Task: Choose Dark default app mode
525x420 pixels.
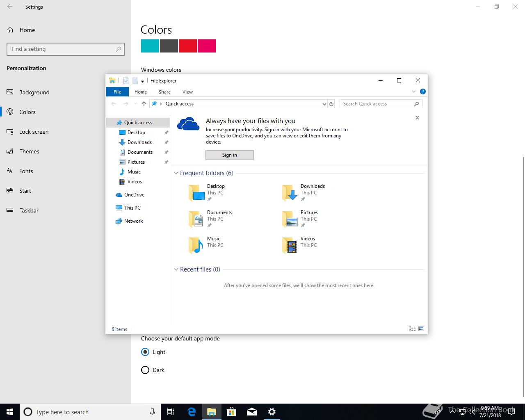Action: point(153,370)
